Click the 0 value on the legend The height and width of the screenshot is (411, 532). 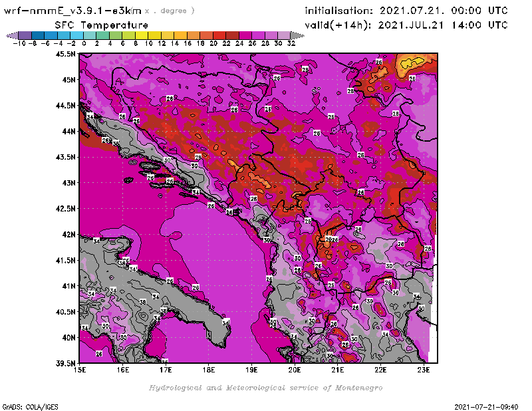[84, 43]
